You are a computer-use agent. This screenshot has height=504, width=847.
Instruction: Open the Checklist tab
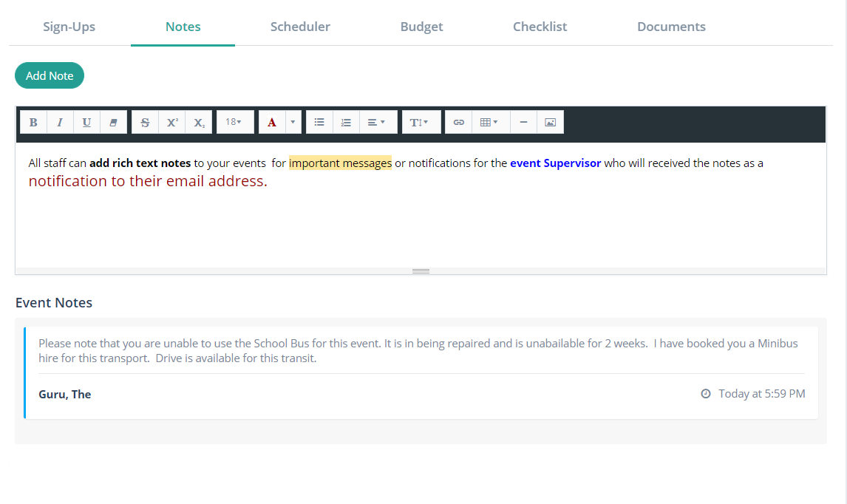click(x=540, y=27)
